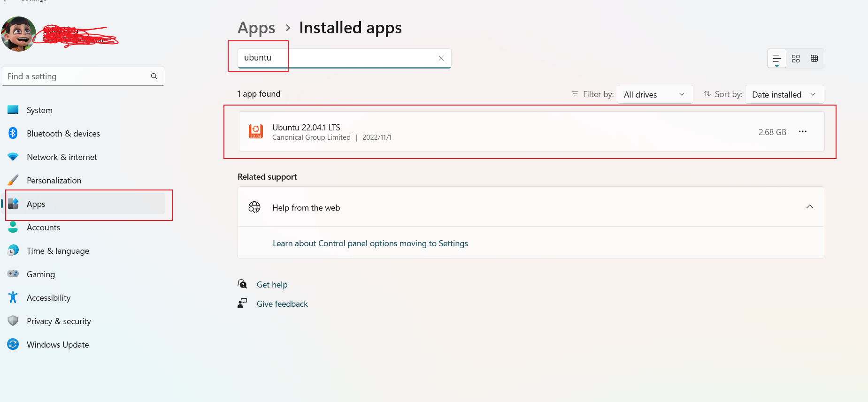
Task: Open the Sort by Date installed dropdown
Action: pos(784,94)
